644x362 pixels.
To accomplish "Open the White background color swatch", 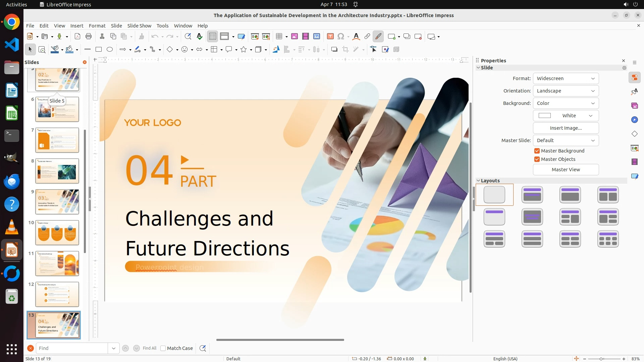I will (x=566, y=116).
